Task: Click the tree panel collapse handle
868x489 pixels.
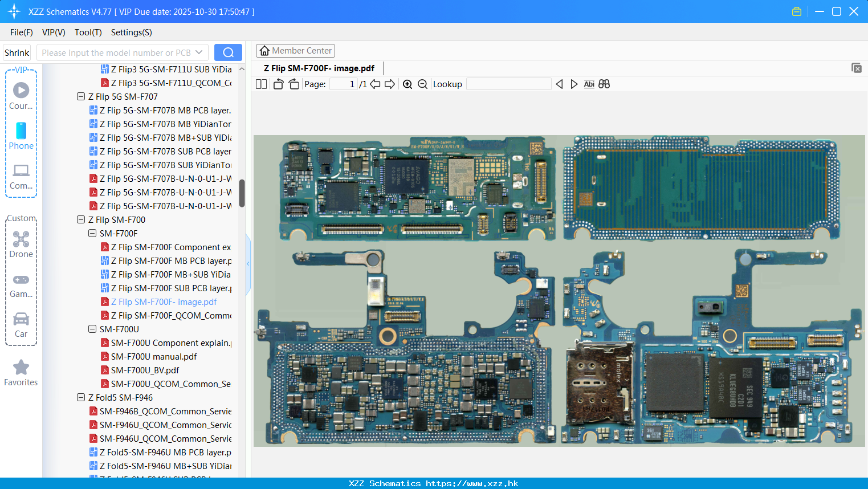Action: pyautogui.click(x=248, y=264)
